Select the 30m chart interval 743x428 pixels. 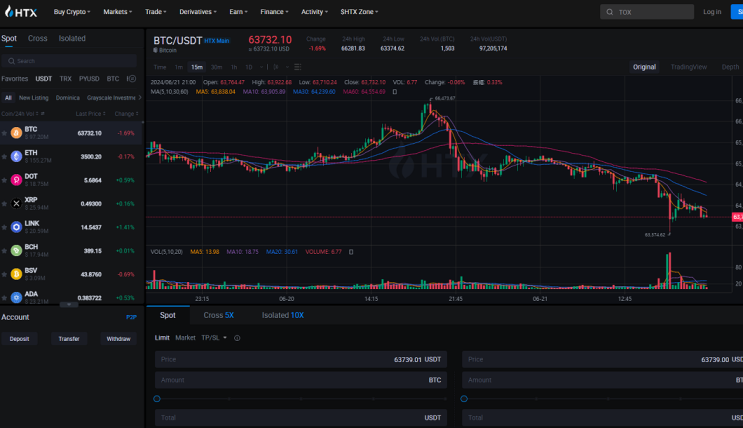pos(216,67)
